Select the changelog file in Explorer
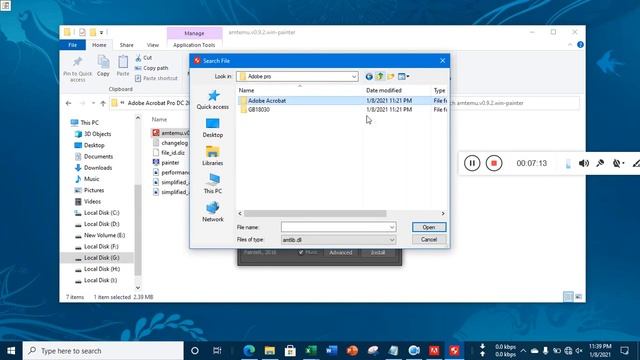This screenshot has width=640, height=360. click(171, 143)
